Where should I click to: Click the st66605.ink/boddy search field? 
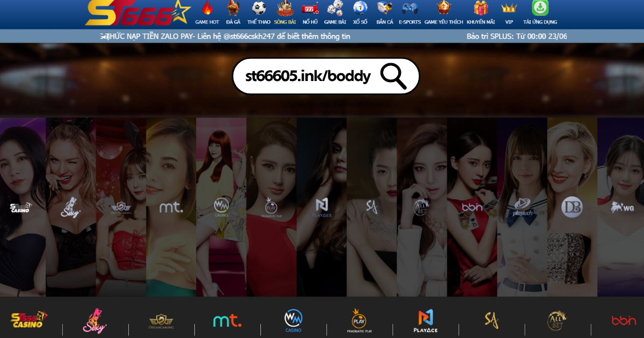tap(308, 76)
